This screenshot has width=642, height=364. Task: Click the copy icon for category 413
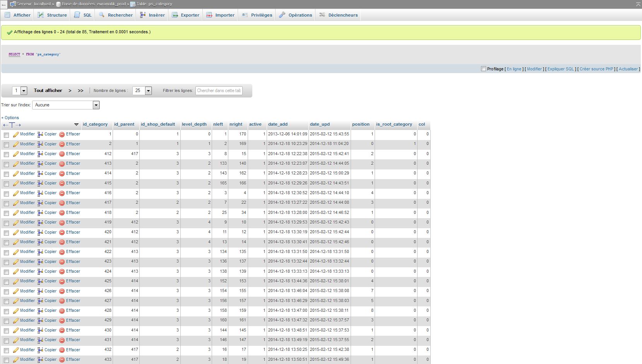(40, 164)
